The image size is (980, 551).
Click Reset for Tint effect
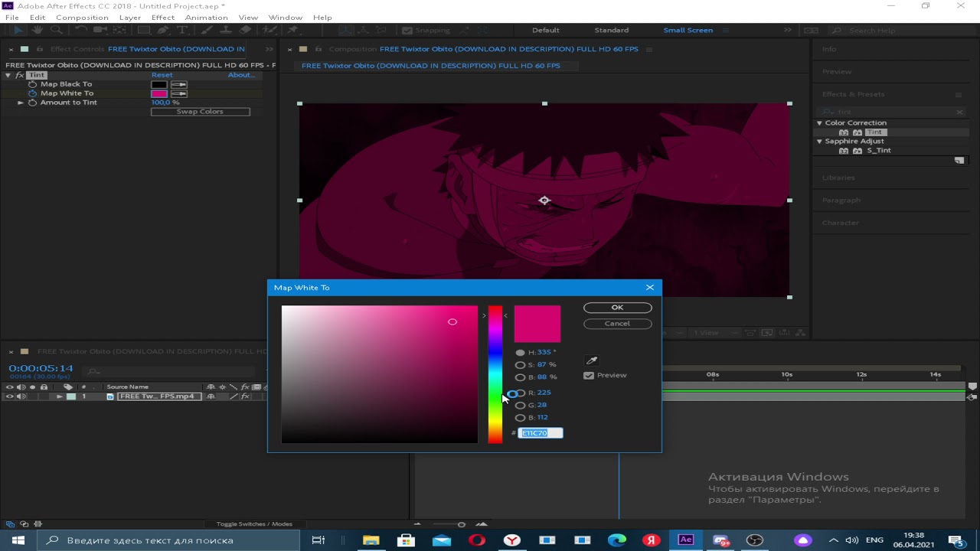pyautogui.click(x=162, y=75)
